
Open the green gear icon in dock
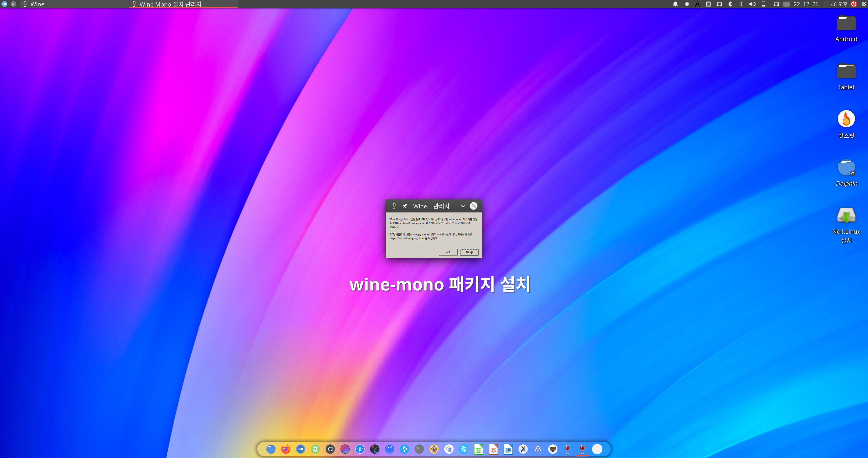tap(315, 449)
